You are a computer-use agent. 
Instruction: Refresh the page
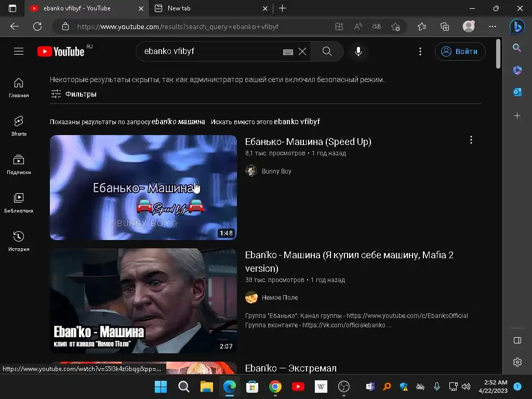tap(37, 26)
